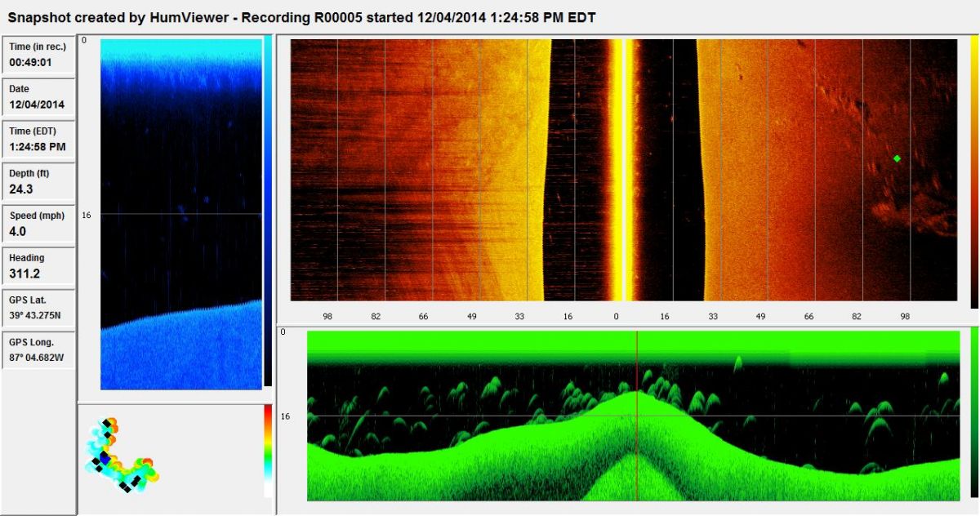Click the green diamond waypoint marker
The image size is (980, 516).
coord(897,158)
